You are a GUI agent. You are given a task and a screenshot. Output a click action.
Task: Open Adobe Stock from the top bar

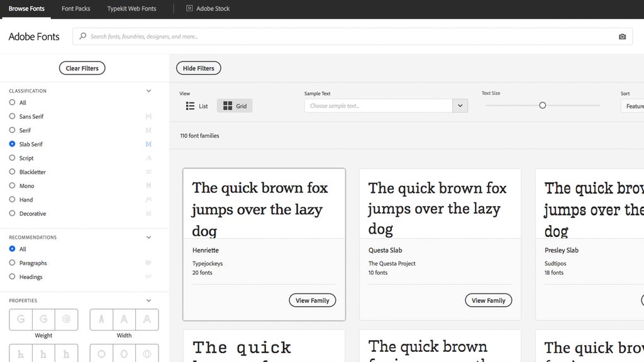[213, 8]
